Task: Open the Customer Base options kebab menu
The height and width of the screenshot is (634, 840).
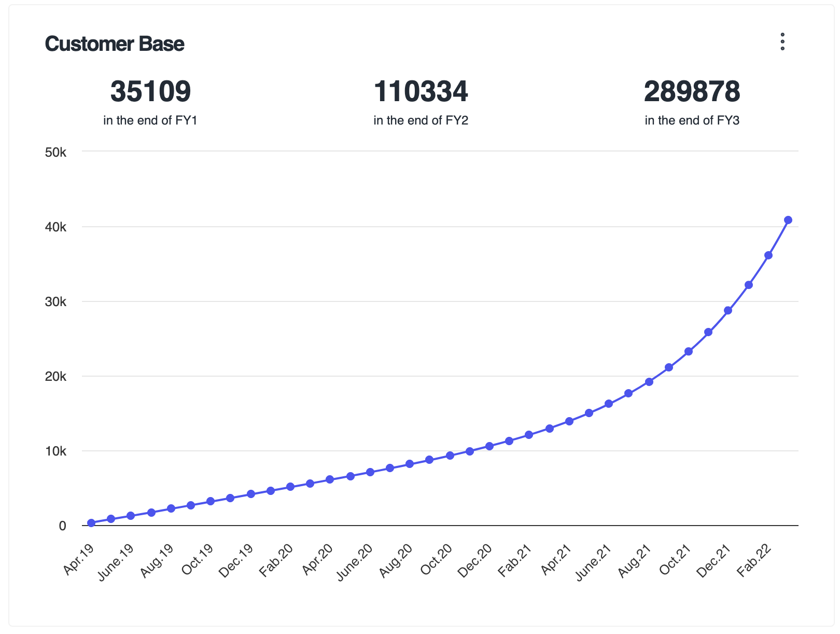Action: [x=782, y=42]
